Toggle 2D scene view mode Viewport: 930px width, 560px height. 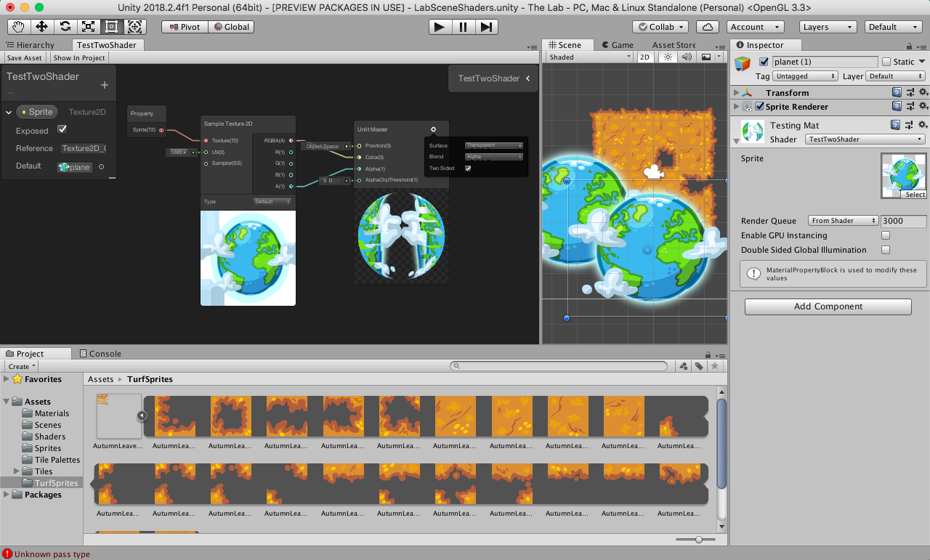click(x=644, y=57)
